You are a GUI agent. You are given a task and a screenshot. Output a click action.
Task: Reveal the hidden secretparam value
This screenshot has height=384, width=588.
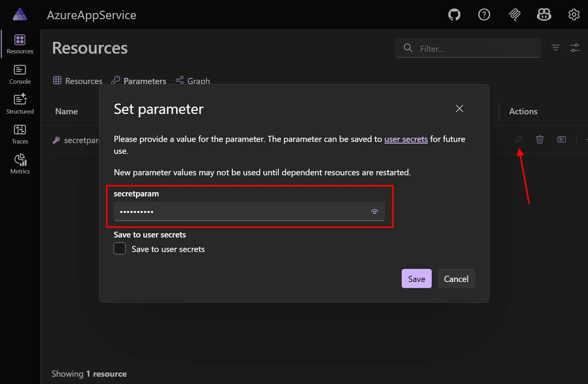point(374,211)
